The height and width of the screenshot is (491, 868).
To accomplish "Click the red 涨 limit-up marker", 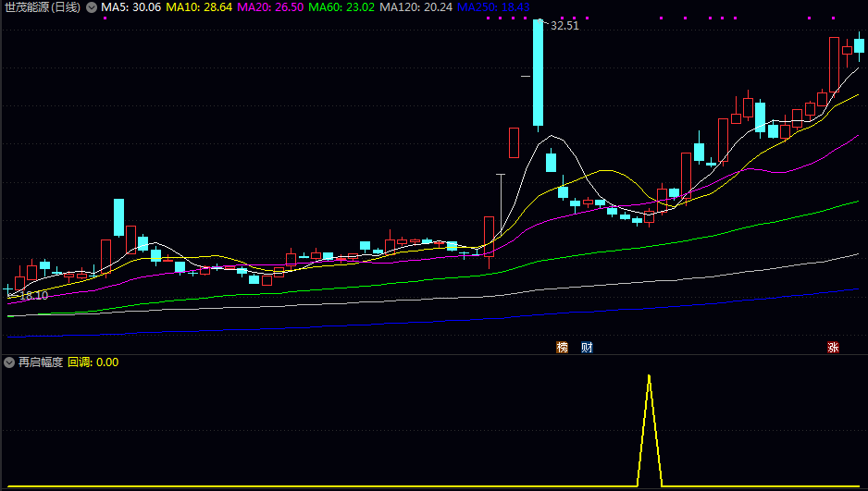I will pyautogui.click(x=833, y=348).
